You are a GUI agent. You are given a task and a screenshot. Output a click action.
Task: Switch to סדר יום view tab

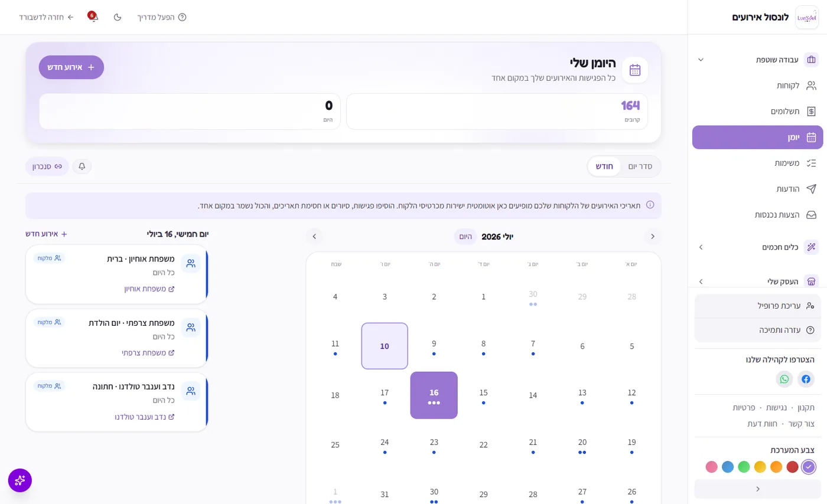(640, 166)
